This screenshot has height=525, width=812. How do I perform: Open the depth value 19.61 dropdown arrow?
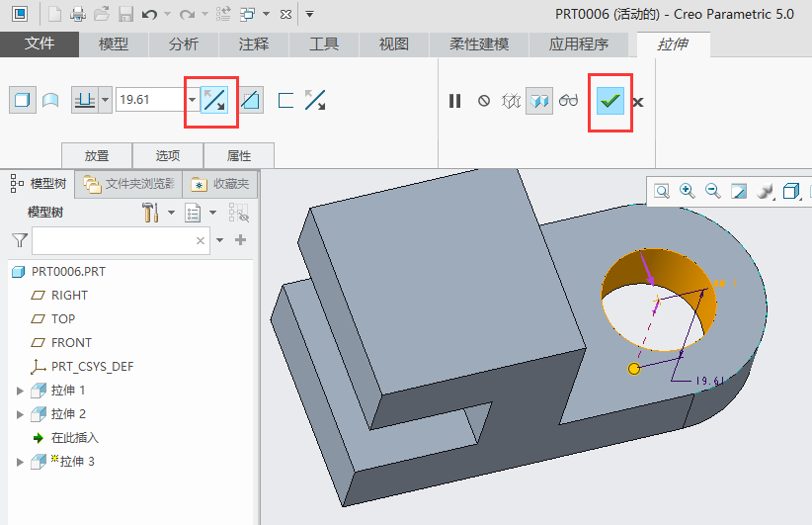[x=193, y=100]
